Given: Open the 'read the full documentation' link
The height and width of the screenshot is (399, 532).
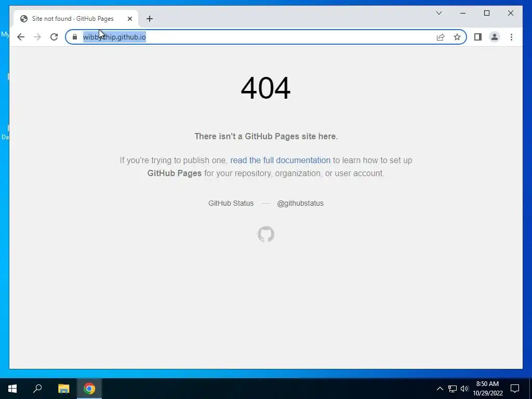Looking at the screenshot, I should click(280, 160).
